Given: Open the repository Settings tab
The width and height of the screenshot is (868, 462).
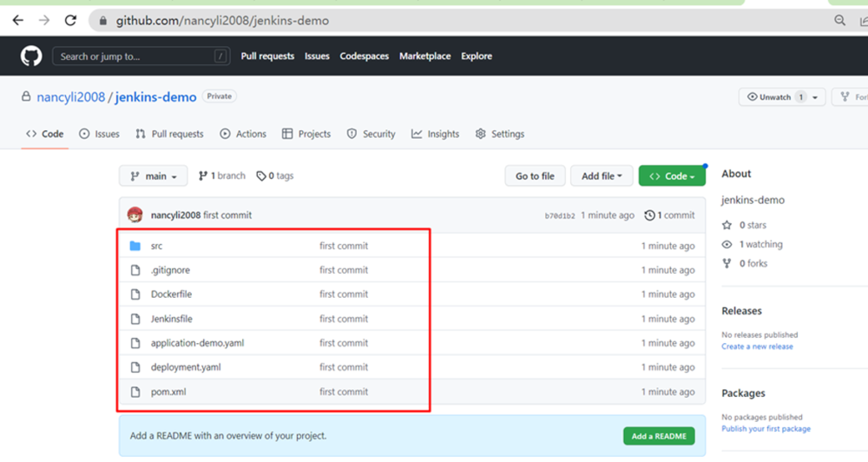Looking at the screenshot, I should pyautogui.click(x=500, y=134).
